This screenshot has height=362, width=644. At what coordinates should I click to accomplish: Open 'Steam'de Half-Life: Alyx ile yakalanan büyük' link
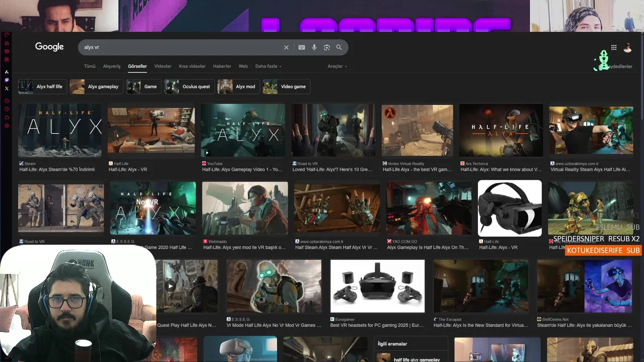[x=585, y=325]
